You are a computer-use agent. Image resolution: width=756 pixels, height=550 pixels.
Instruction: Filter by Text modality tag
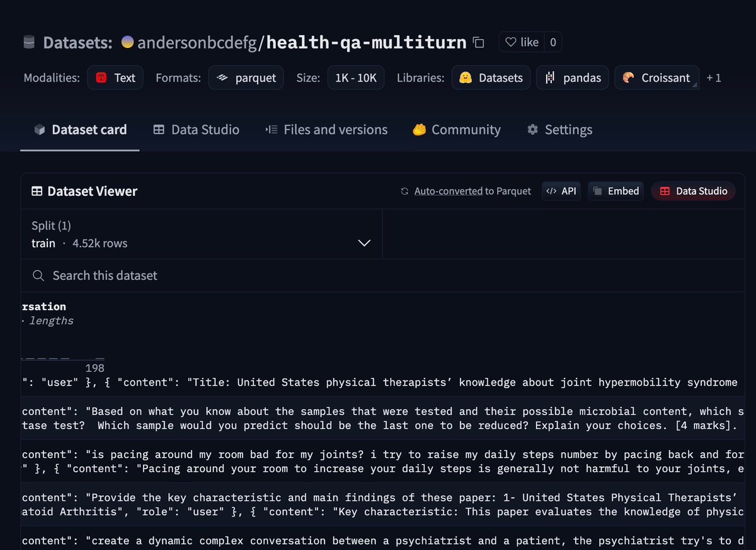pos(115,77)
